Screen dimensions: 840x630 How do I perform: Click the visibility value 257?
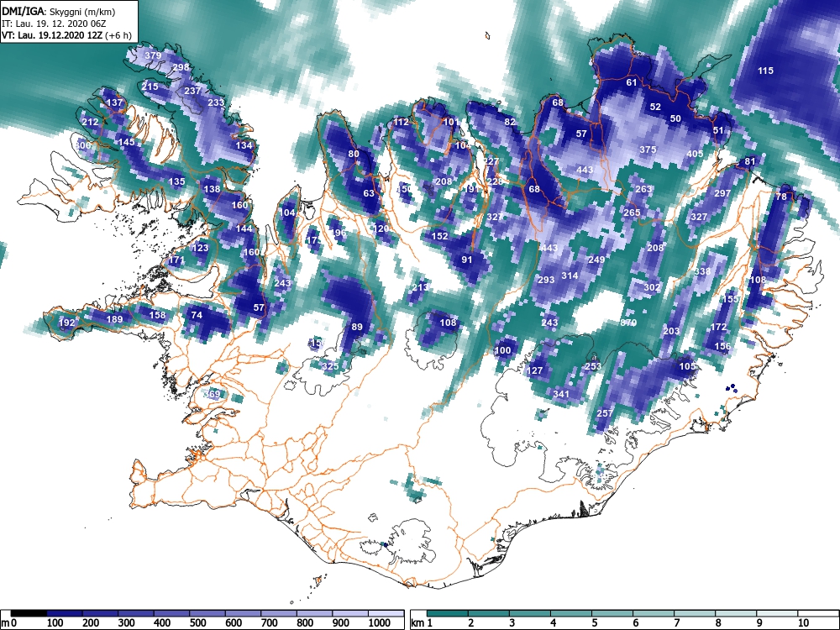pyautogui.click(x=605, y=413)
